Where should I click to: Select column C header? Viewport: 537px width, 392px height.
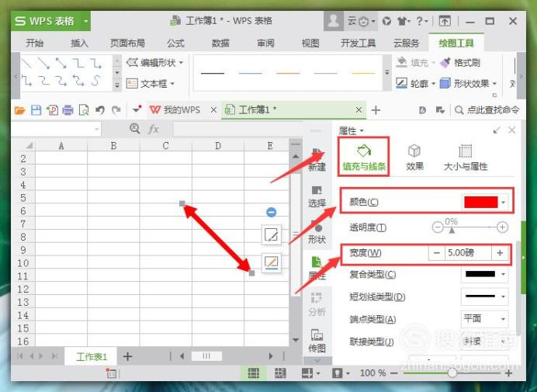[166, 146]
